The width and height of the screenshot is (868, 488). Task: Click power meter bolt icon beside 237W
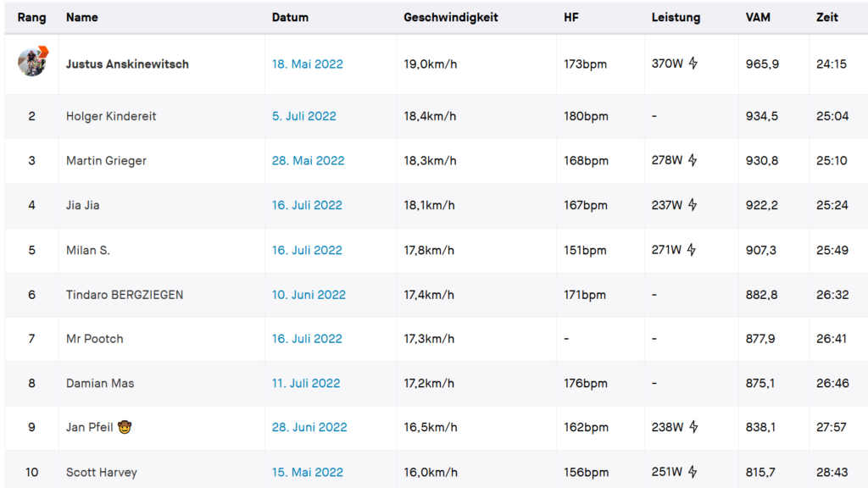(693, 205)
